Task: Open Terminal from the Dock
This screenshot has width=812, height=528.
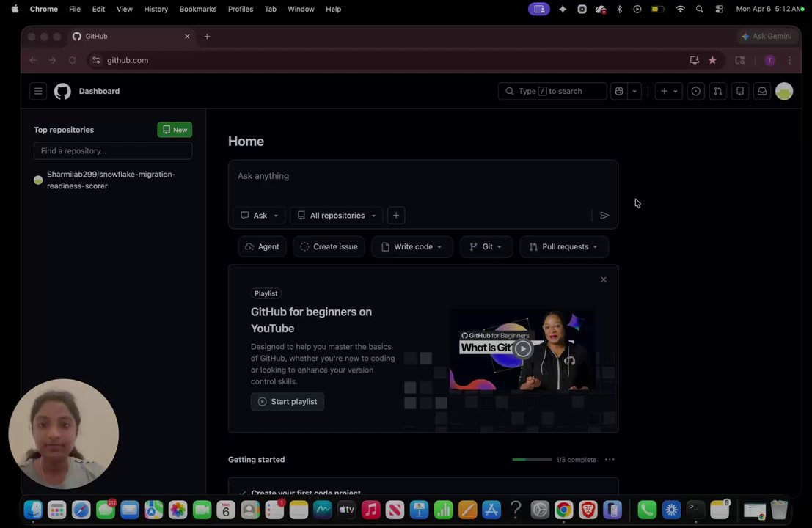Action: pos(695,510)
